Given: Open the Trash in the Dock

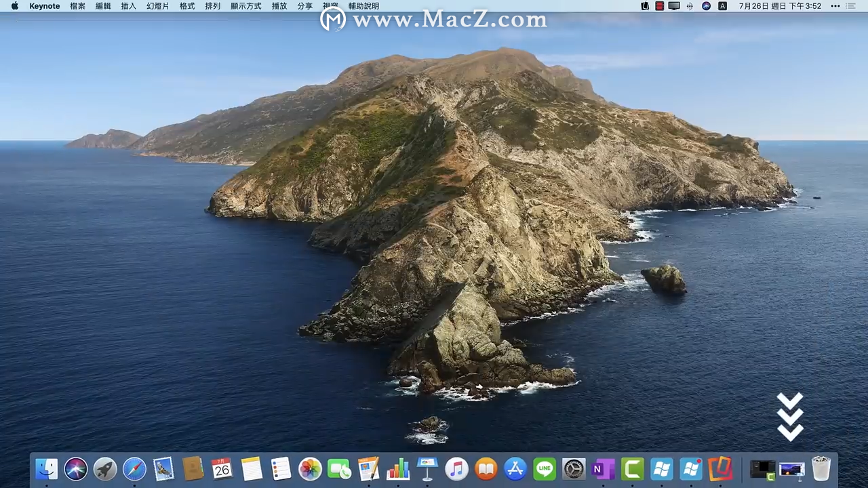Looking at the screenshot, I should (x=821, y=468).
